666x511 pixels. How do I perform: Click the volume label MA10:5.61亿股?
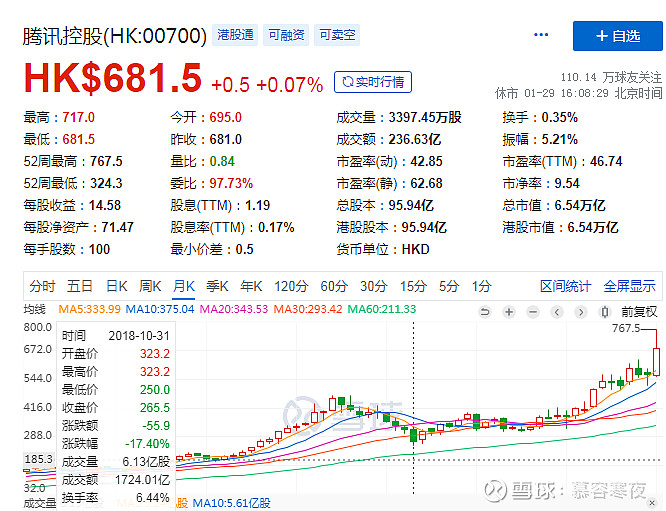231,503
